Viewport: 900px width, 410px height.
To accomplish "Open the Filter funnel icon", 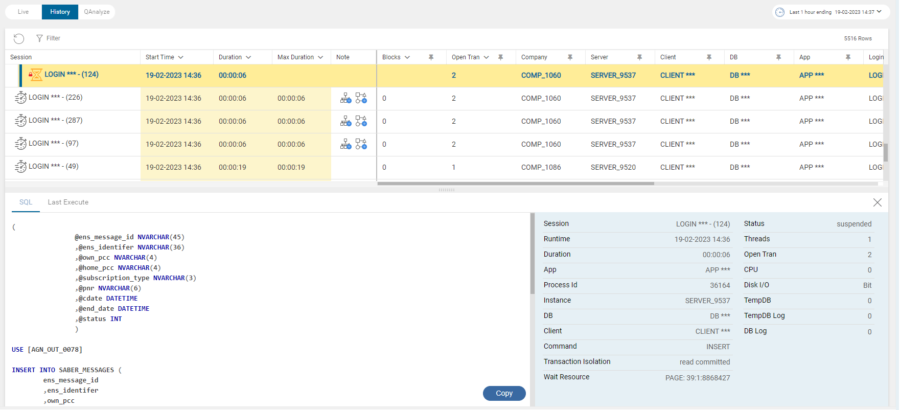I will [x=39, y=38].
